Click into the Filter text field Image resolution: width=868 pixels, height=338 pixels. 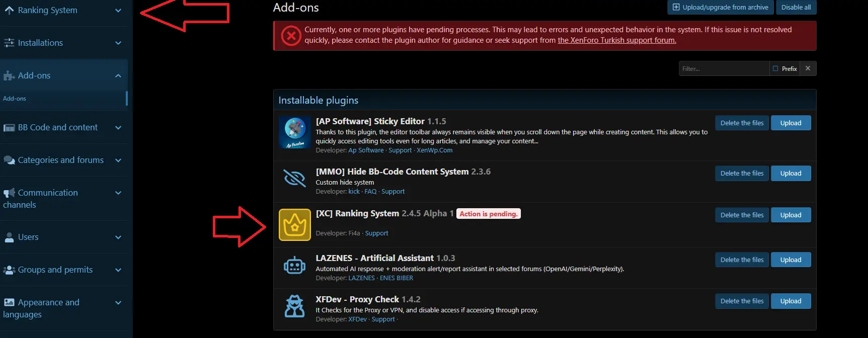click(723, 68)
